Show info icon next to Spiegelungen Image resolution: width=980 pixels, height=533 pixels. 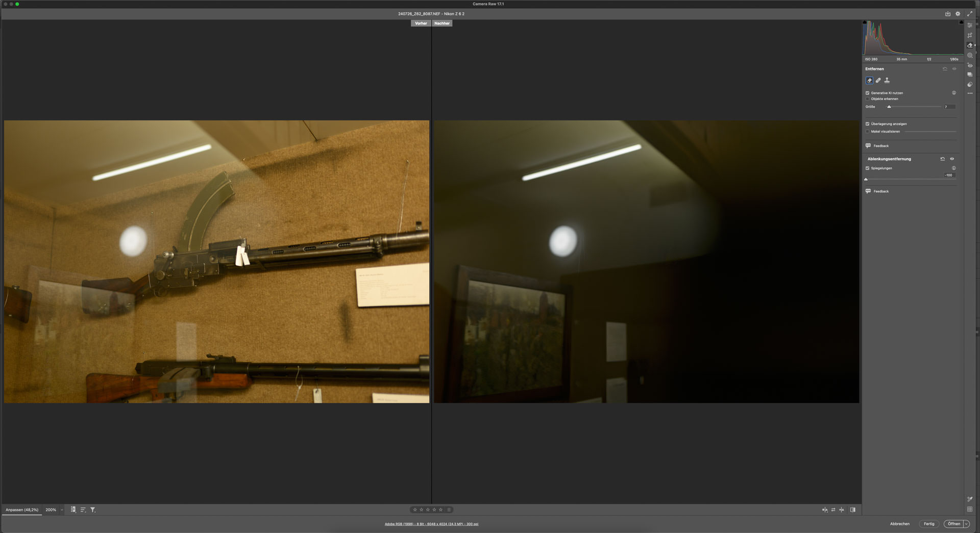click(954, 168)
